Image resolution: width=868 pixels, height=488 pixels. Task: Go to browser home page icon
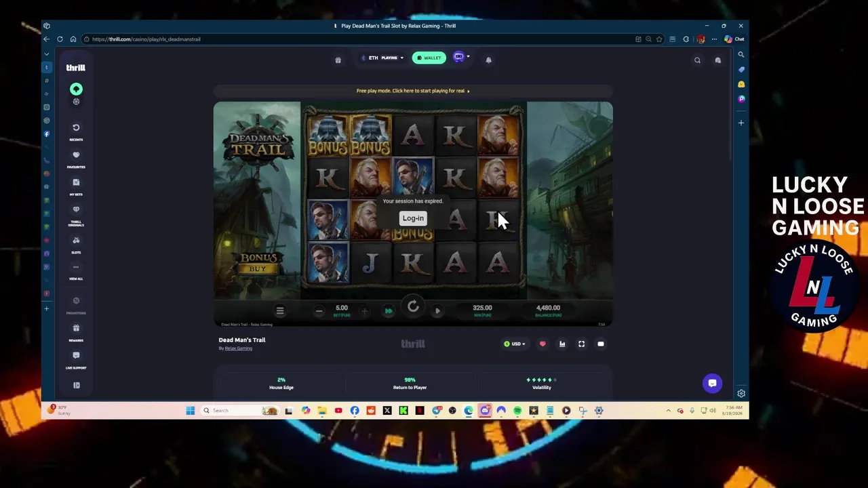[x=73, y=39]
